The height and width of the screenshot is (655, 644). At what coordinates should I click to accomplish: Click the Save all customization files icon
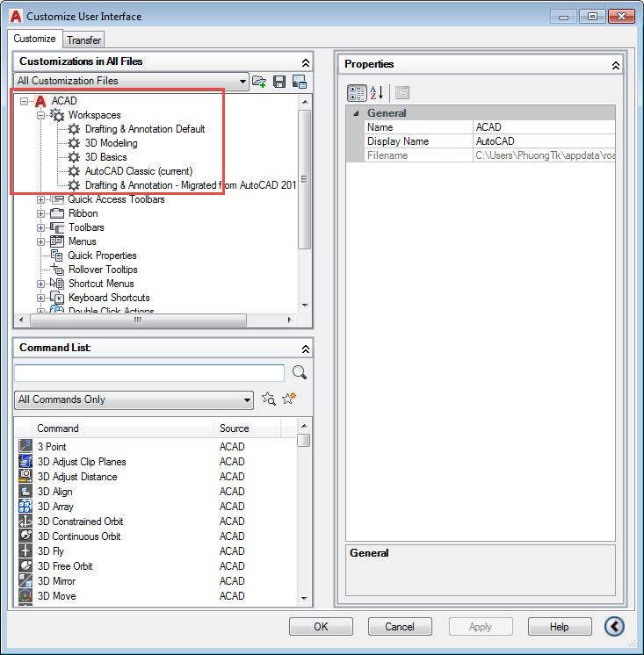tap(279, 82)
